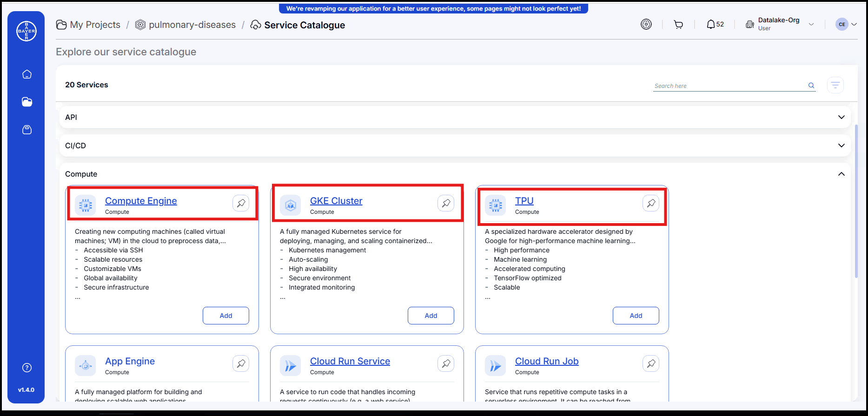The width and height of the screenshot is (868, 416).
Task: Go to pulmonary-diseases breadcrumb
Action: coord(186,25)
